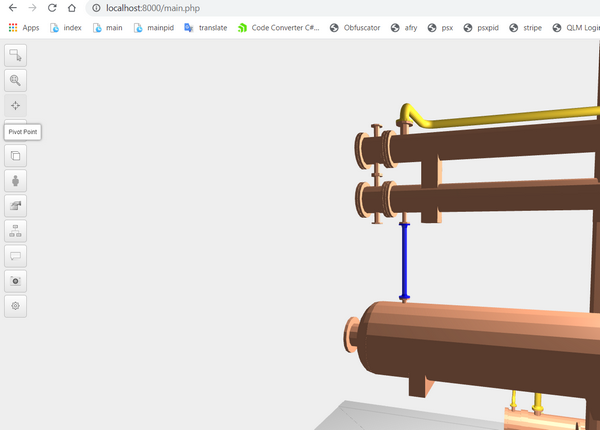Select the blue vertical pipe
The height and width of the screenshot is (430, 600).
pos(405,258)
